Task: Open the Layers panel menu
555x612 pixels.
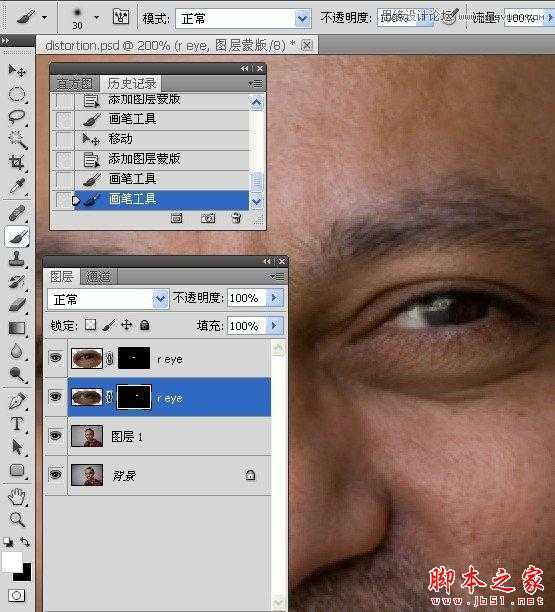Action: click(x=277, y=276)
